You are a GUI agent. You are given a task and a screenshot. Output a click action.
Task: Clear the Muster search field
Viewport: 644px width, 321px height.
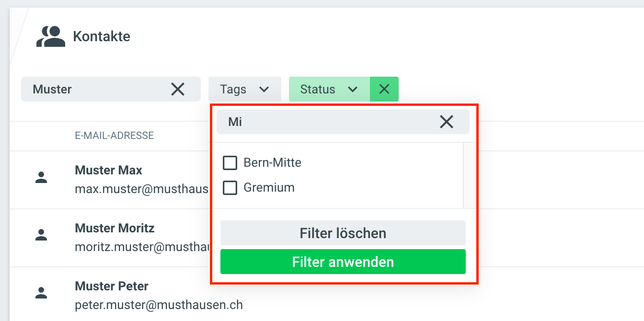pos(178,89)
